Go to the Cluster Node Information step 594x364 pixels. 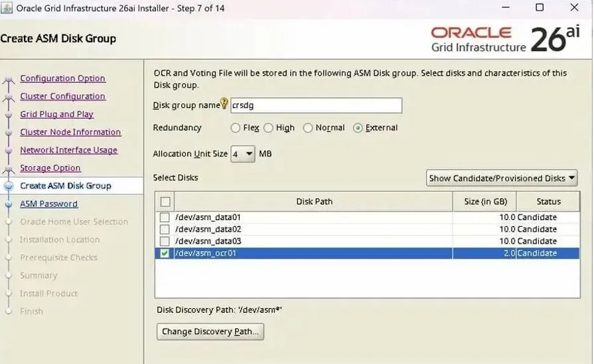70,132
